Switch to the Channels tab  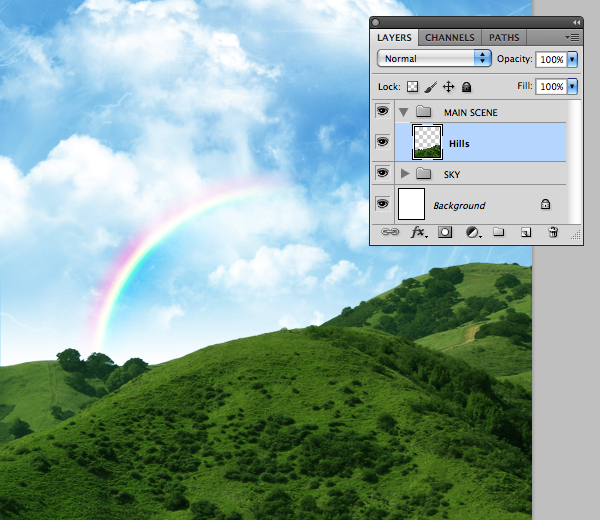450,37
